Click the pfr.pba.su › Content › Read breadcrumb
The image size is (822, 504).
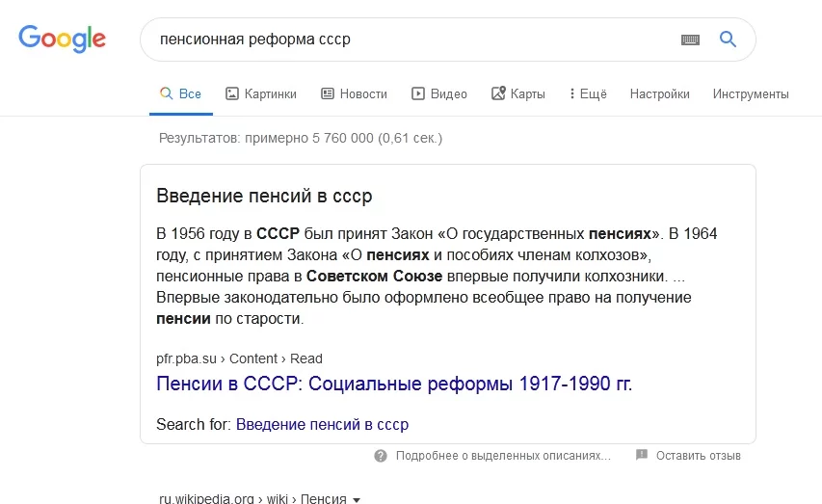(x=239, y=358)
